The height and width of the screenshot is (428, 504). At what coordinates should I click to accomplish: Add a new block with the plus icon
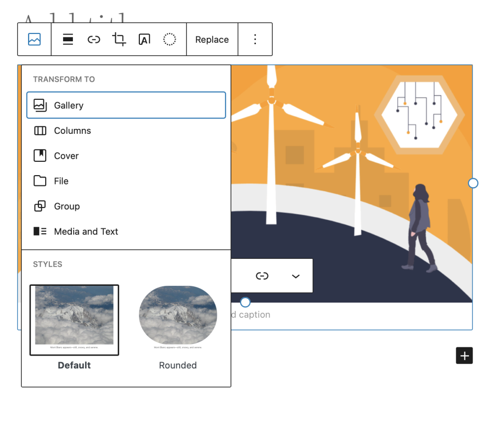point(464,355)
